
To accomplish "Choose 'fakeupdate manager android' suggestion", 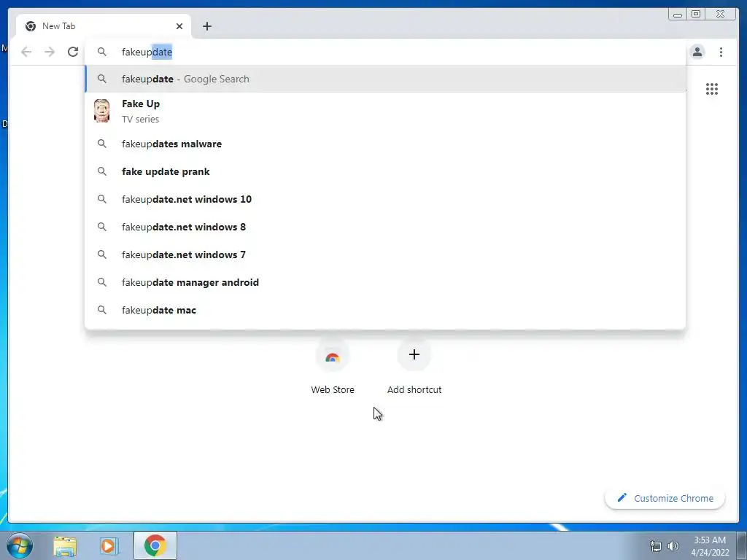I will point(385,282).
